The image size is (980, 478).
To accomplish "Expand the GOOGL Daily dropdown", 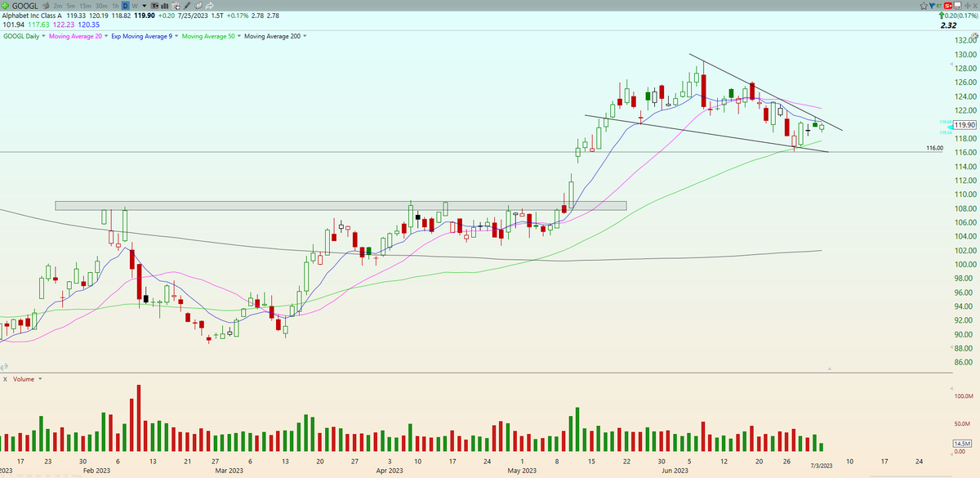I will click(43, 36).
